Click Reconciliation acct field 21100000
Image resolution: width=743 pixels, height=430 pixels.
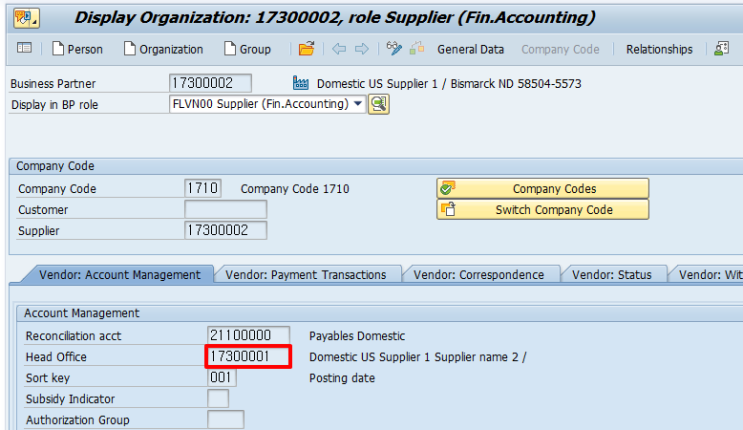click(248, 335)
